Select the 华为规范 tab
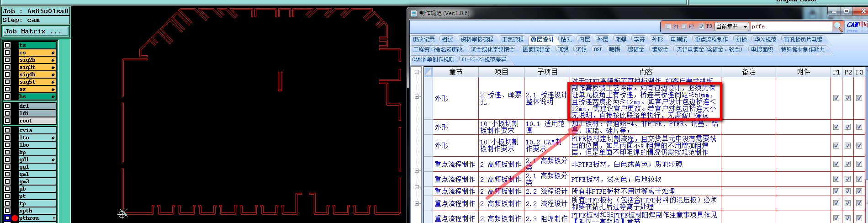 (x=765, y=40)
